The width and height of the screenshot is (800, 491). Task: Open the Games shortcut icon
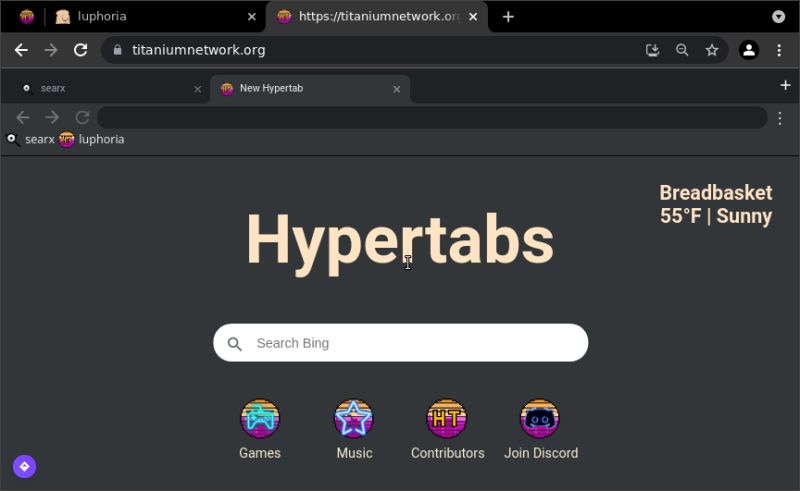click(x=260, y=419)
